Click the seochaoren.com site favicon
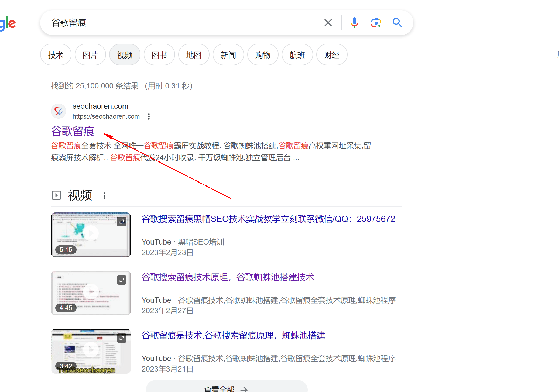 point(59,111)
